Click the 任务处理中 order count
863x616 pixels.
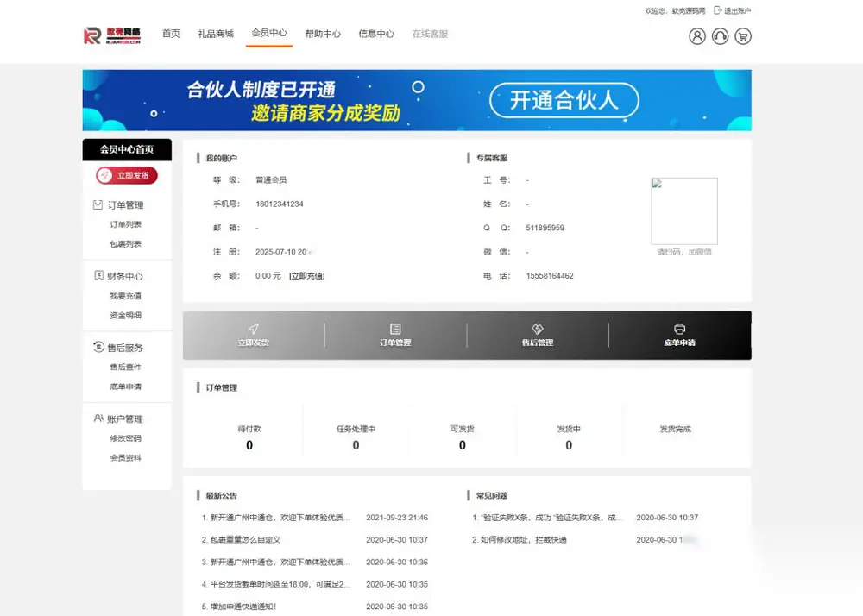[x=356, y=445]
